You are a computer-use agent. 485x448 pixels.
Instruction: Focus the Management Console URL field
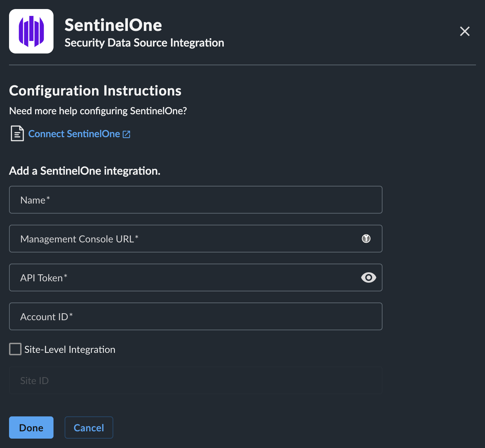pos(196,239)
